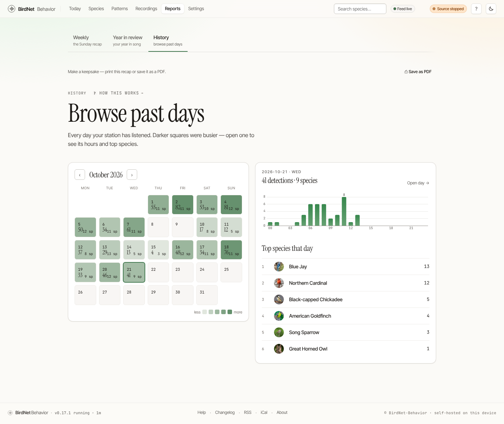Switch to the Weekly recap tab
504x424 pixels.
(x=87, y=41)
